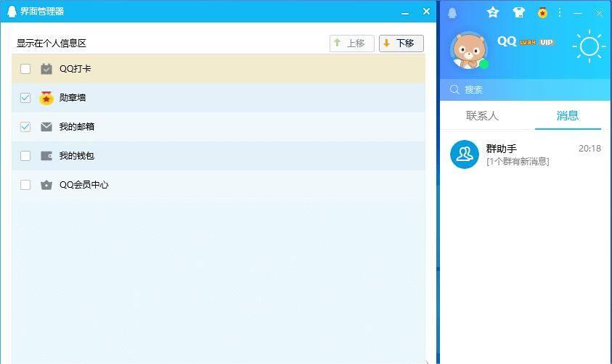This screenshot has width=612, height=364.
Task: Click the 我的钱包 wallet icon
Action: click(46, 156)
